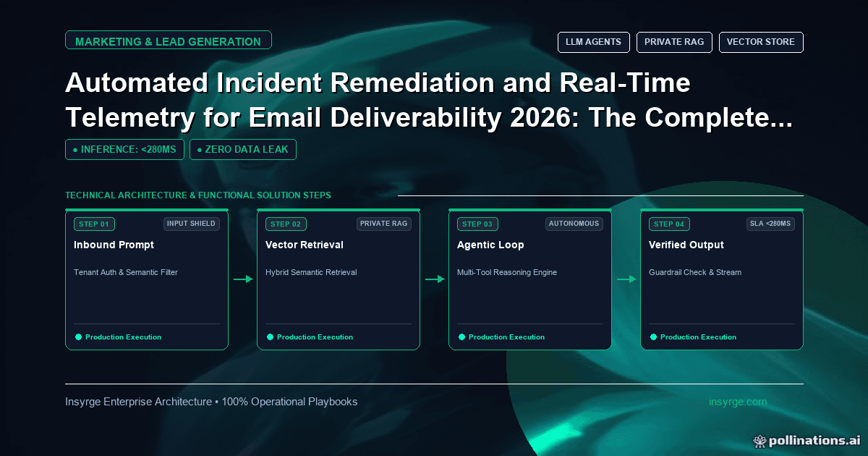The height and width of the screenshot is (456, 868).
Task: Click the STEP 02 label
Action: point(286,224)
